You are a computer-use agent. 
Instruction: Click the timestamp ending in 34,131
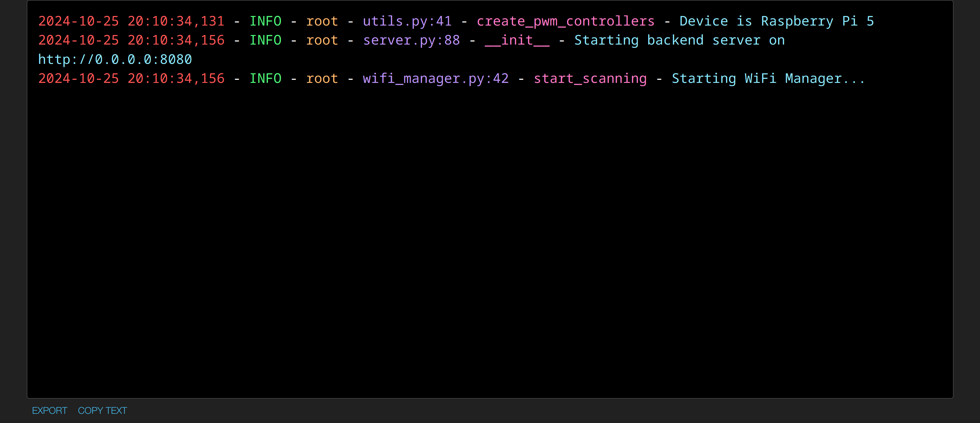coord(131,21)
